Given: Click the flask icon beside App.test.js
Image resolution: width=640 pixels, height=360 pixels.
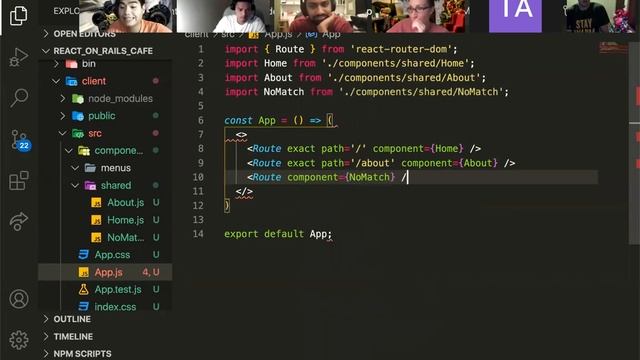Looking at the screenshot, I should tap(84, 289).
